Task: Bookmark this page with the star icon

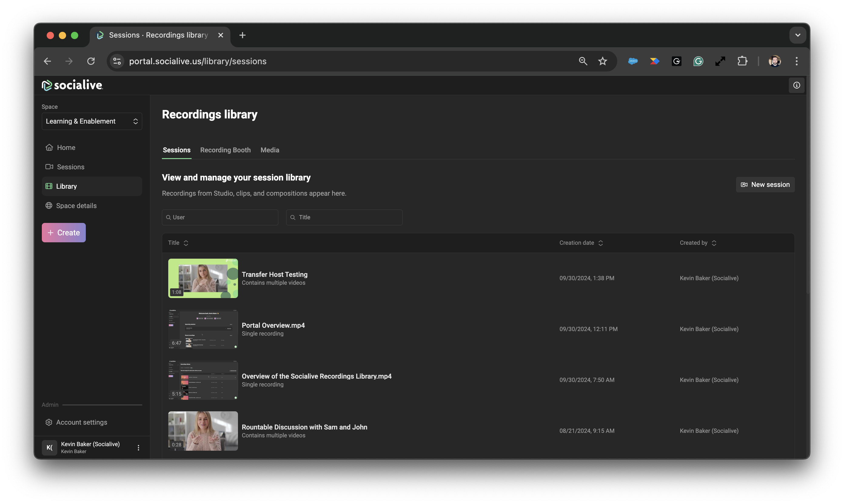Action: pyautogui.click(x=602, y=61)
